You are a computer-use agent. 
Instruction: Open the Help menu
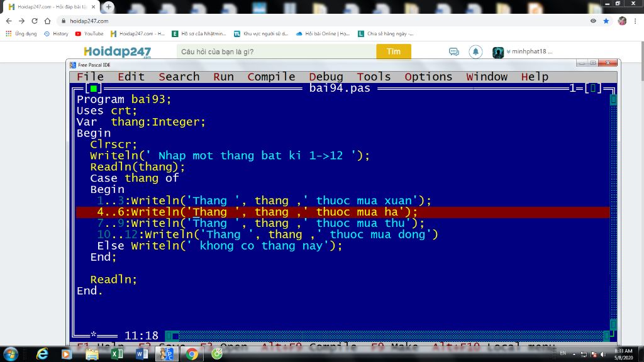535,77
